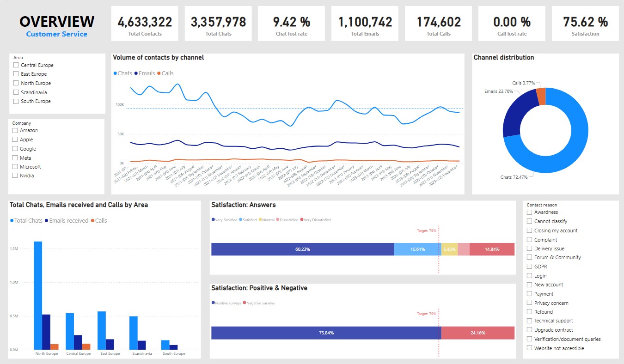Select Technical support reason
The height and width of the screenshot is (364, 624).
(530, 321)
